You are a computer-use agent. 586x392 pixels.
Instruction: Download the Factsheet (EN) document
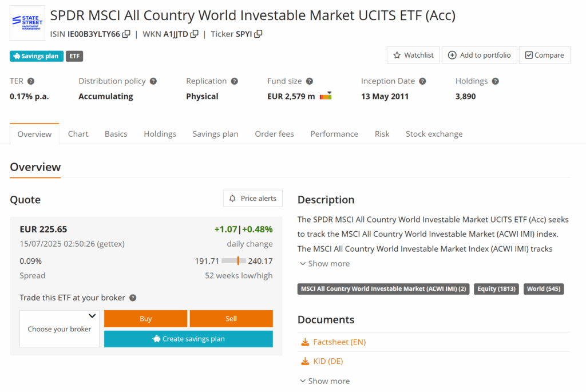[339, 342]
